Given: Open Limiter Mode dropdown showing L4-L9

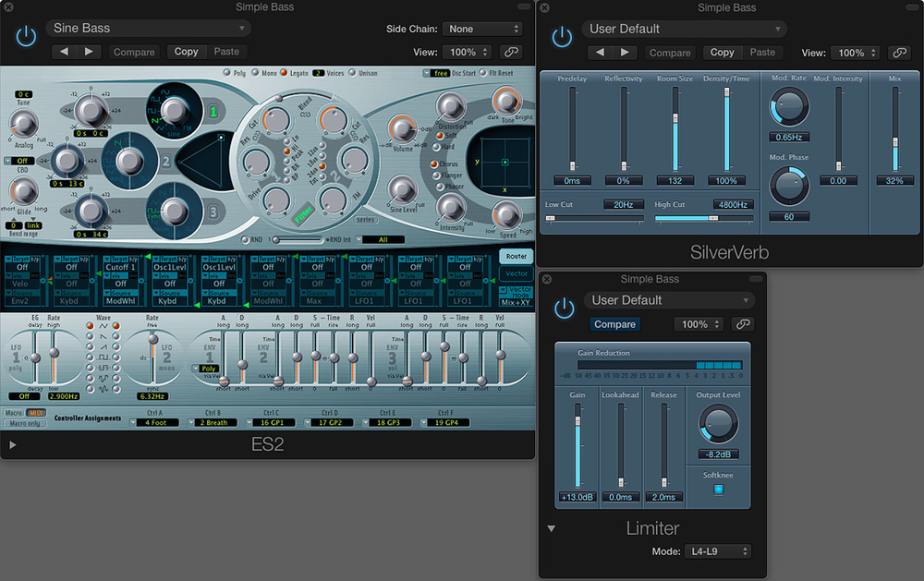Looking at the screenshot, I should pos(718,551).
